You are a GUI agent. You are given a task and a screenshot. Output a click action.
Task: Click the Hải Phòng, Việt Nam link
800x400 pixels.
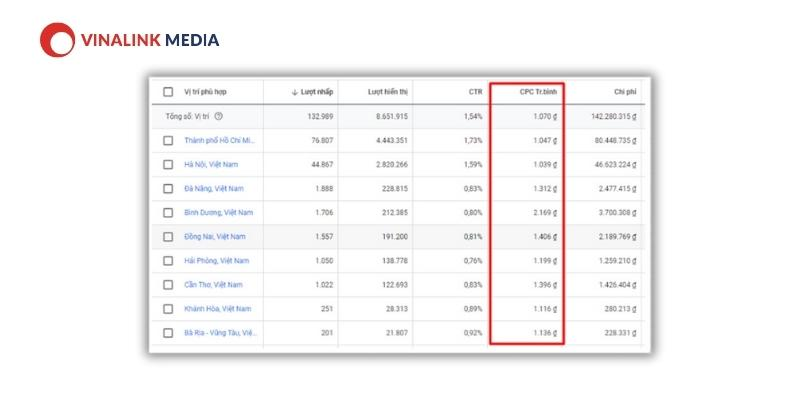217,260
